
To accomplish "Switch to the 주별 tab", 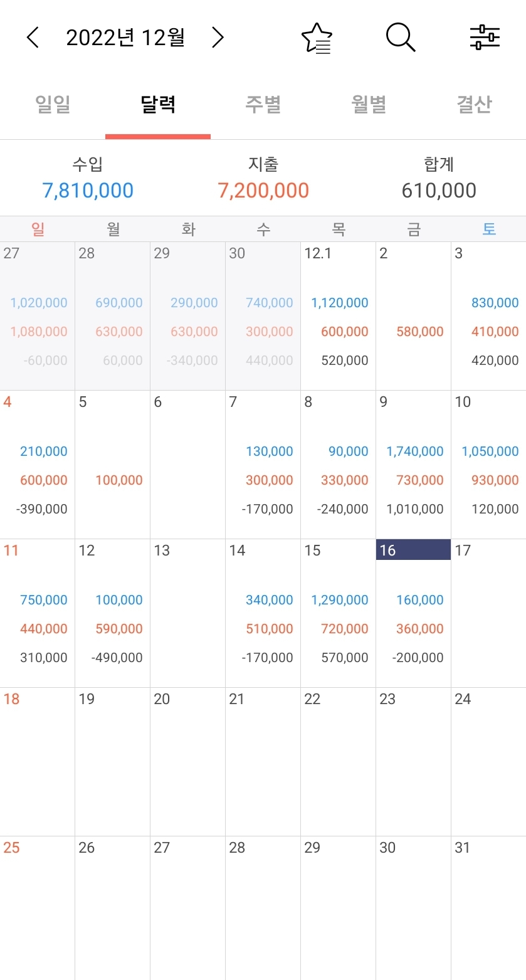I will (263, 104).
